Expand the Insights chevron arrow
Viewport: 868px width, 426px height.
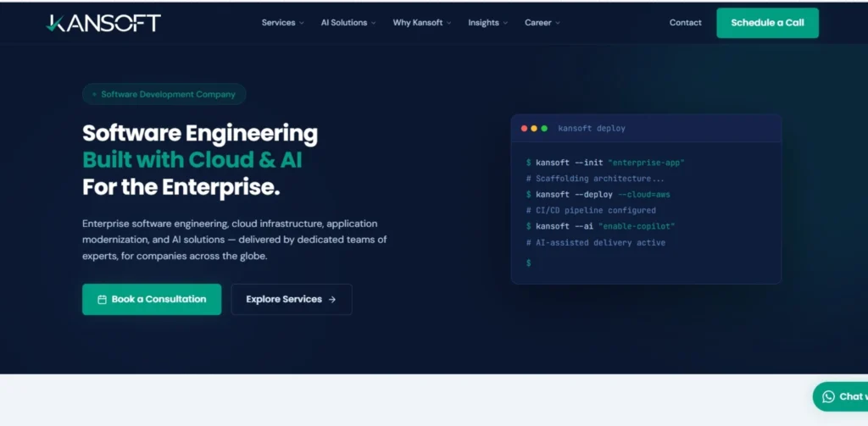point(505,23)
